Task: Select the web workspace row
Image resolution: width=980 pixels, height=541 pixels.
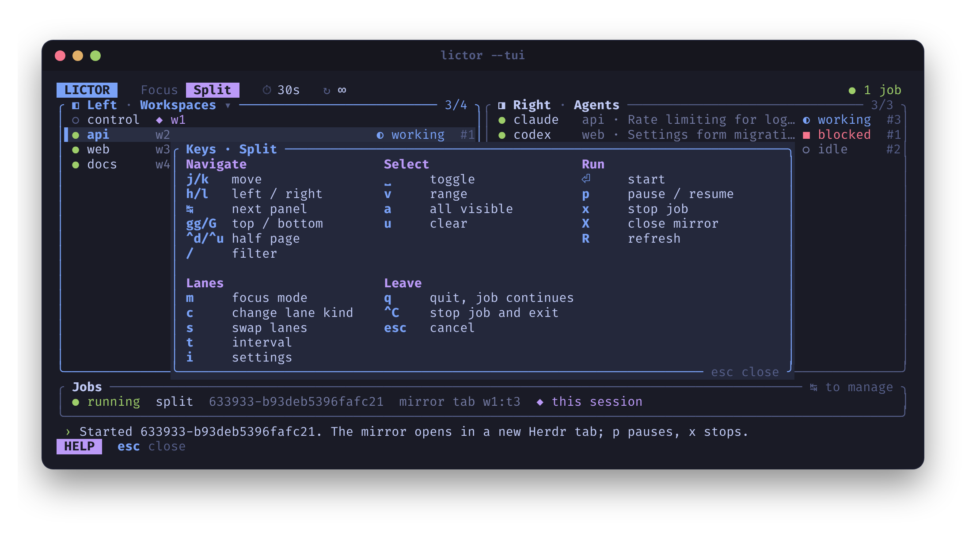Action: point(118,149)
